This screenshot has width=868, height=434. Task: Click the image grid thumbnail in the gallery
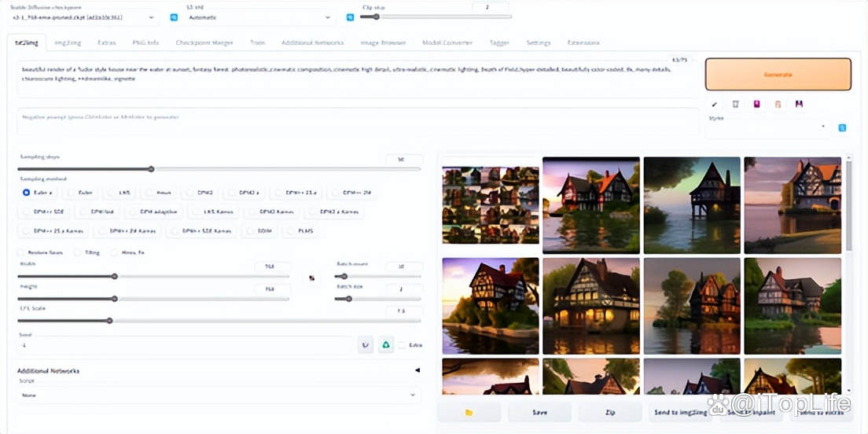[x=491, y=204]
